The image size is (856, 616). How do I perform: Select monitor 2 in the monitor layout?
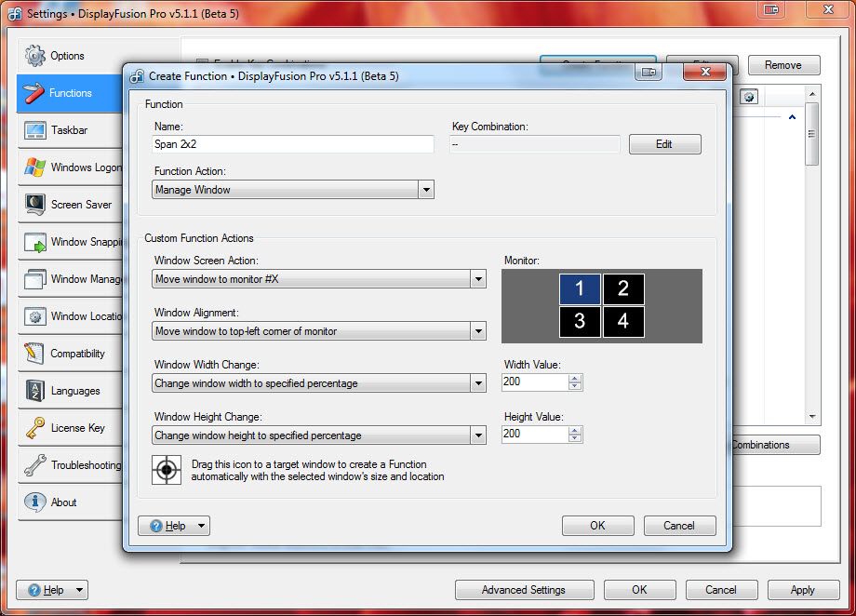tap(623, 289)
